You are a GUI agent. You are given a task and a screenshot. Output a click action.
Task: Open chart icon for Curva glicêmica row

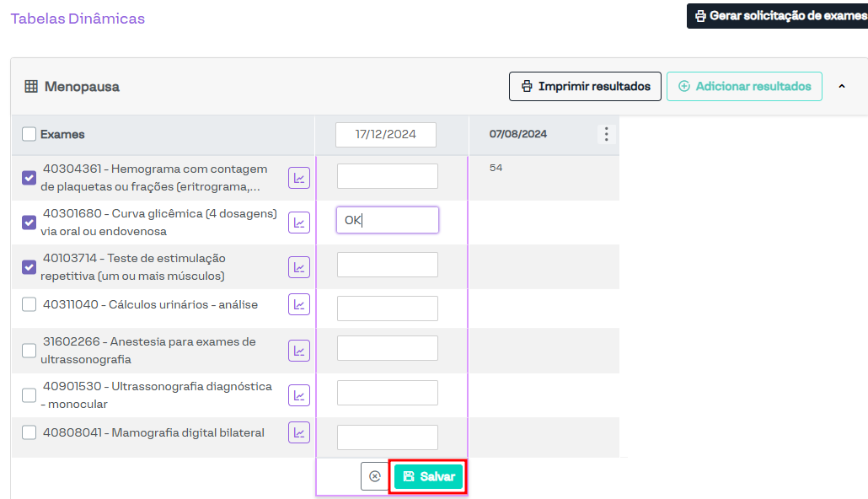(299, 223)
